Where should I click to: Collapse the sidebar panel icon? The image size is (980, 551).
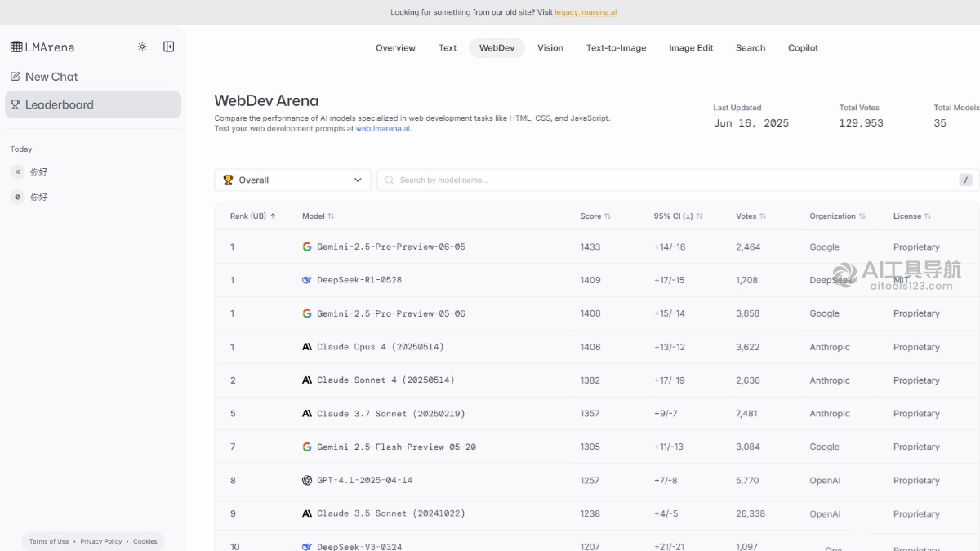169,47
